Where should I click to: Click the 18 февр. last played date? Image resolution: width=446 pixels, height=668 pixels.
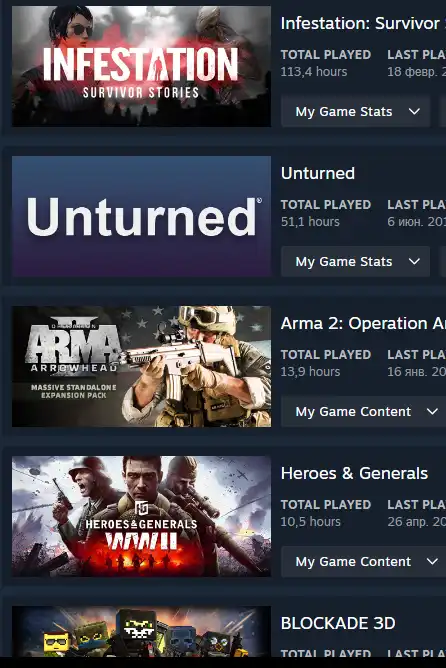tap(416, 72)
